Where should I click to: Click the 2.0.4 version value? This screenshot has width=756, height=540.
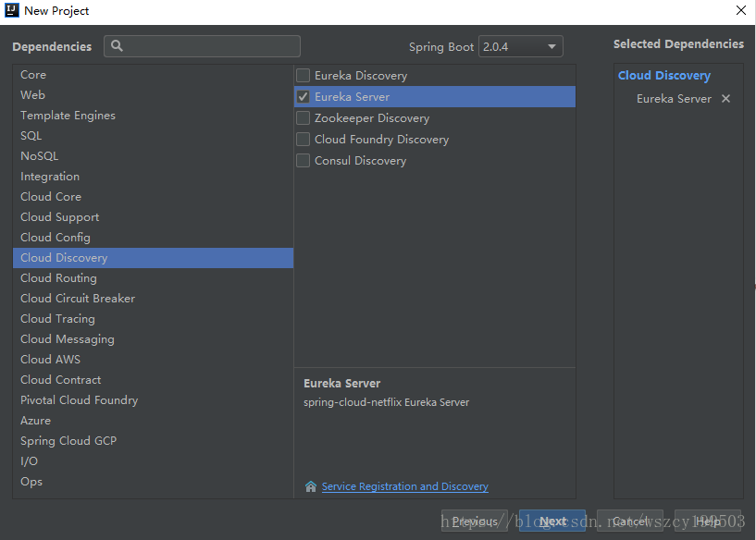[496, 47]
